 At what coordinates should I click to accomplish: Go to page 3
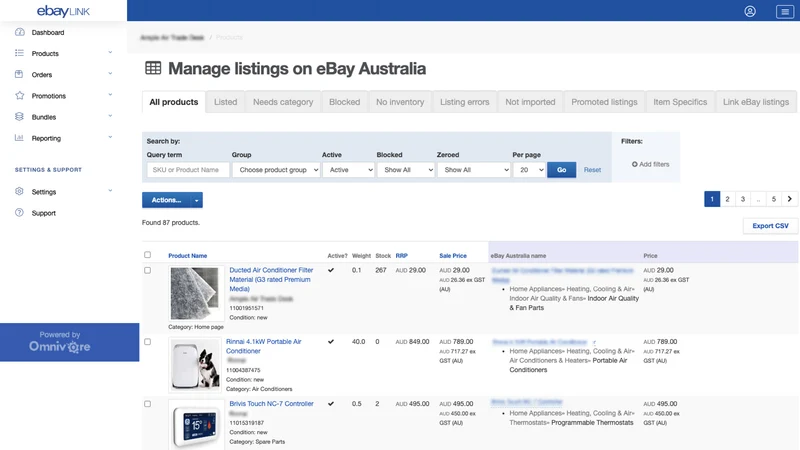(x=743, y=199)
